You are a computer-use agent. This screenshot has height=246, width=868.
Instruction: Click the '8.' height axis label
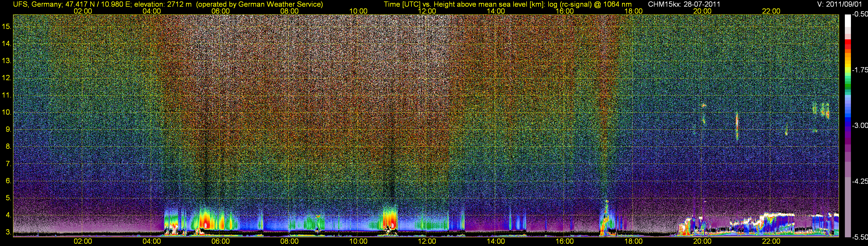pyautogui.click(x=8, y=147)
